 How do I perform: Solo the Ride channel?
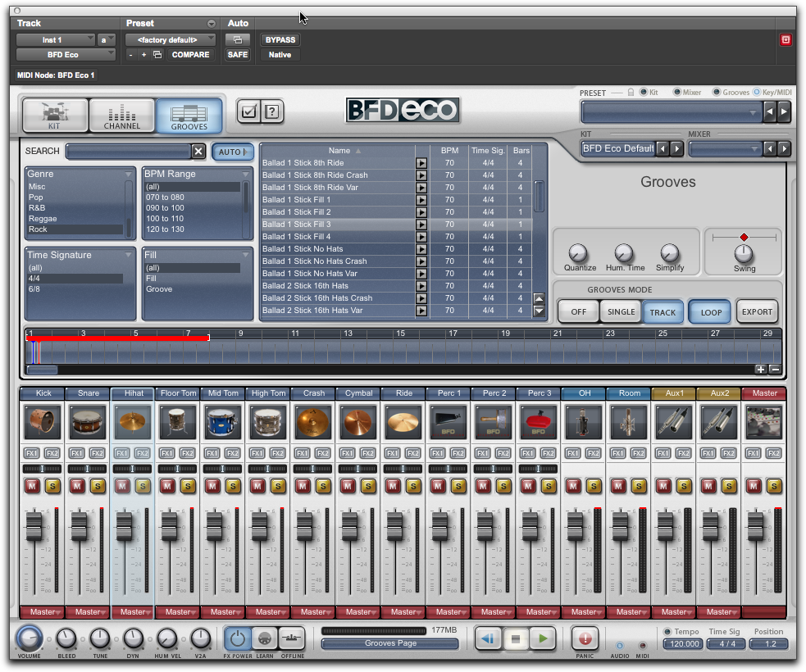[x=413, y=485]
